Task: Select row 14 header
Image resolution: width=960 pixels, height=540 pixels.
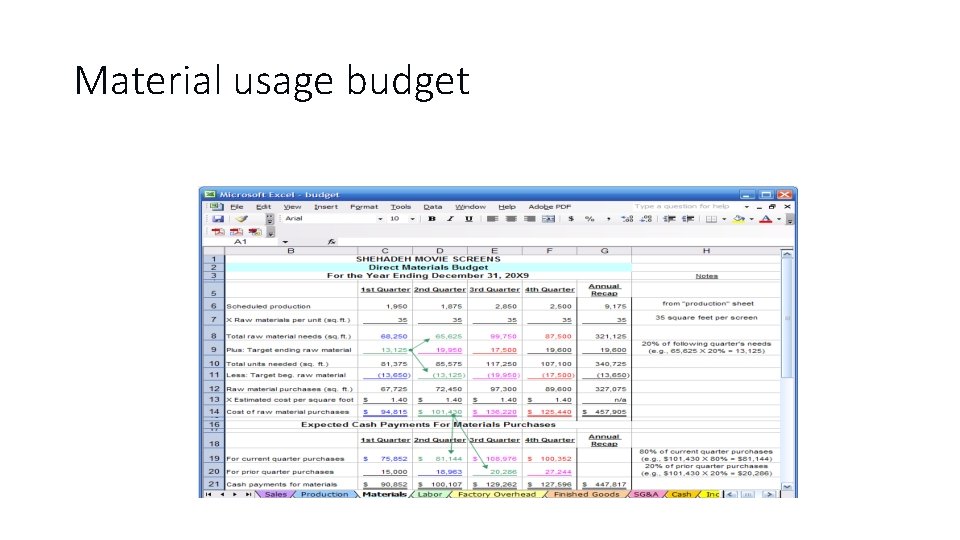Action: tap(214, 411)
